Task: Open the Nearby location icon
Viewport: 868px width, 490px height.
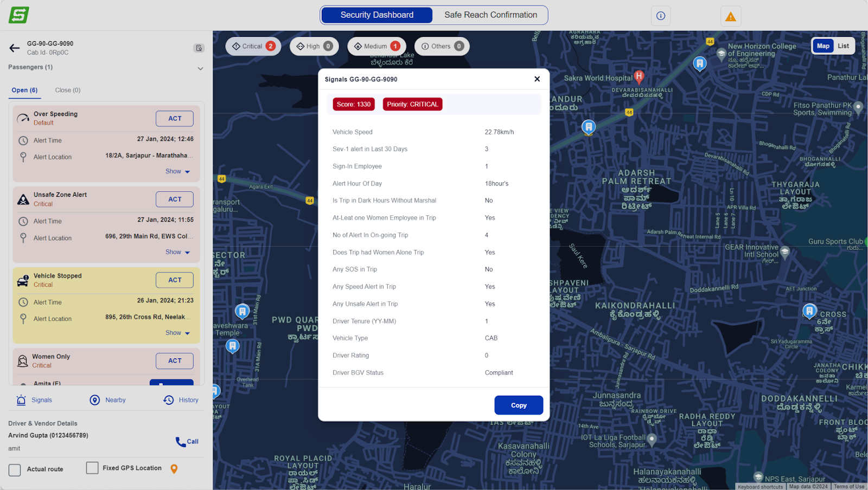Action: point(95,400)
